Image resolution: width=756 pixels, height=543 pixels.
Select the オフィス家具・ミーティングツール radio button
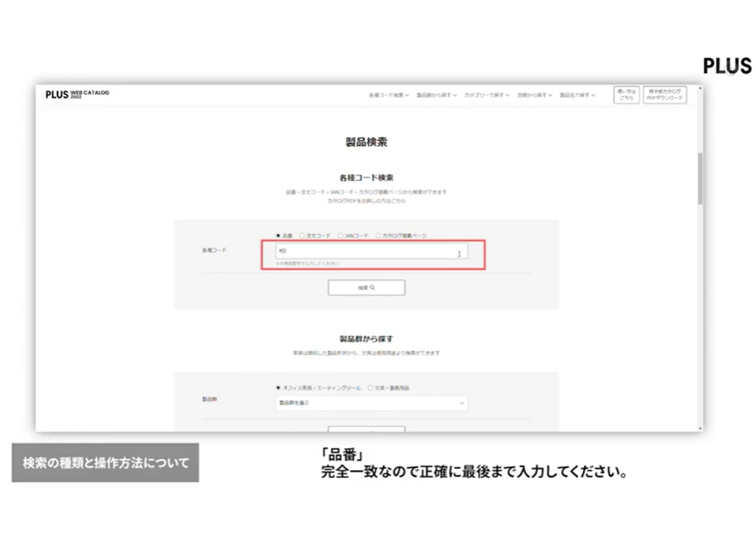click(278, 388)
